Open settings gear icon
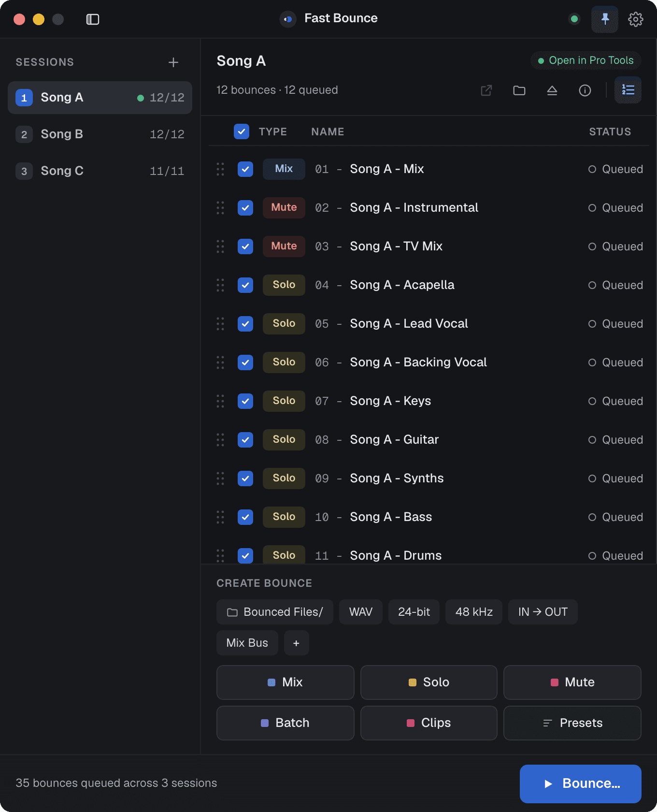The image size is (657, 812). [x=636, y=19]
